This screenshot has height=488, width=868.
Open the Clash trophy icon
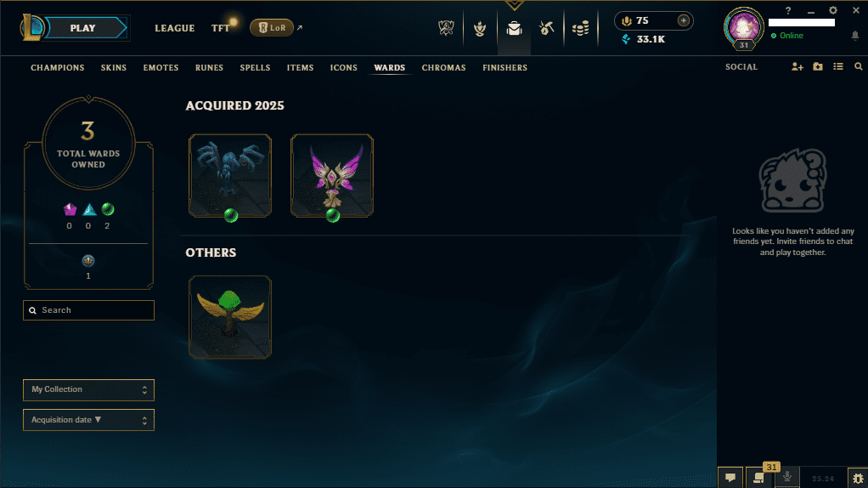coord(446,28)
